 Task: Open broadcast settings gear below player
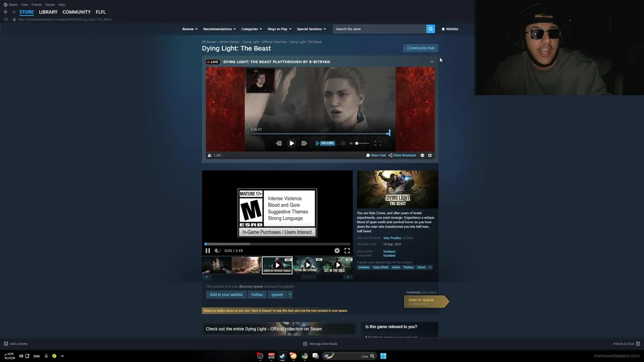(422, 155)
